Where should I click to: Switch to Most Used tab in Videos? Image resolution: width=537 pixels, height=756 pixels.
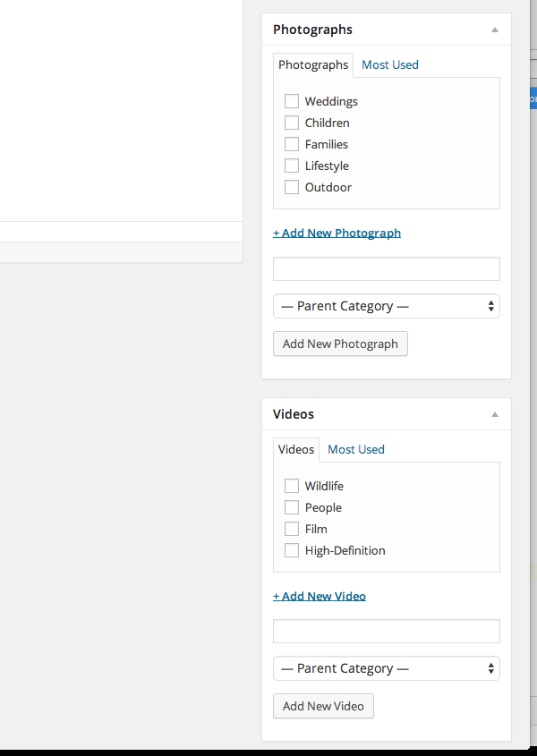point(356,449)
